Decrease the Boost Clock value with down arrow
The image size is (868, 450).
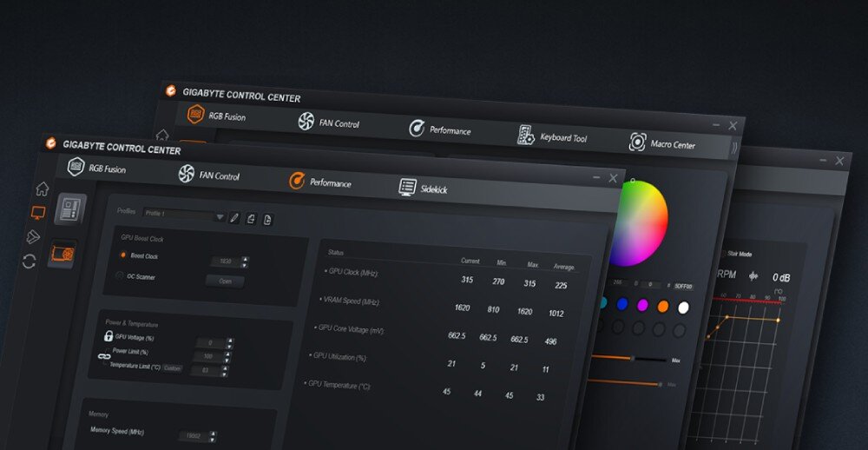point(245,265)
